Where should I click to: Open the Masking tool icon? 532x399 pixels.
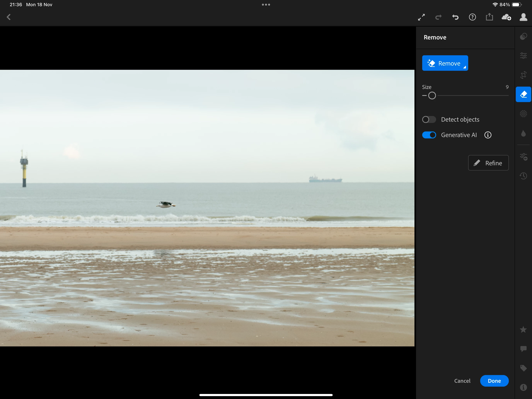[x=523, y=113]
